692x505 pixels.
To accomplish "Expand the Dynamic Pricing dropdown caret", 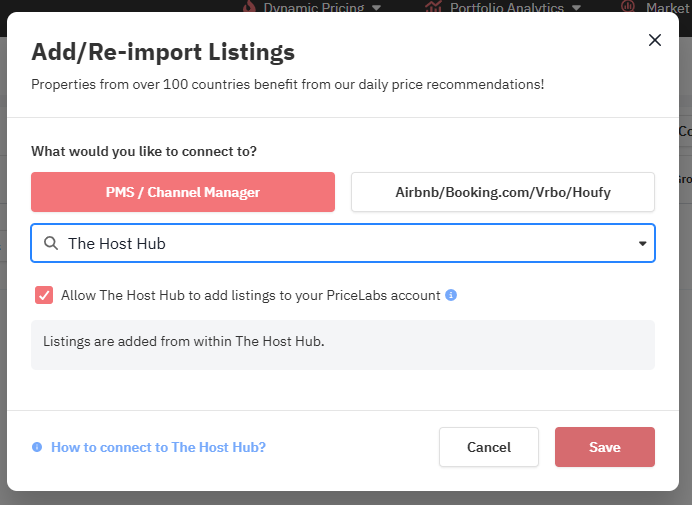I will click(376, 8).
